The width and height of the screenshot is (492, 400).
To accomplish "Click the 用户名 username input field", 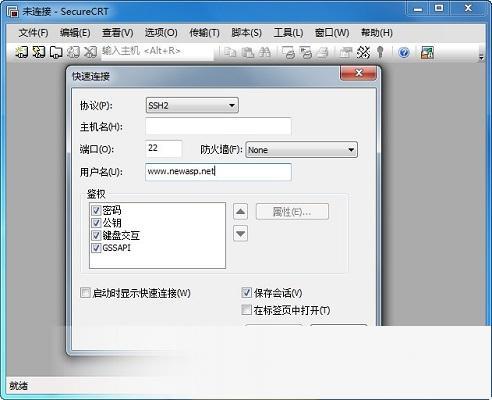I will (218, 172).
